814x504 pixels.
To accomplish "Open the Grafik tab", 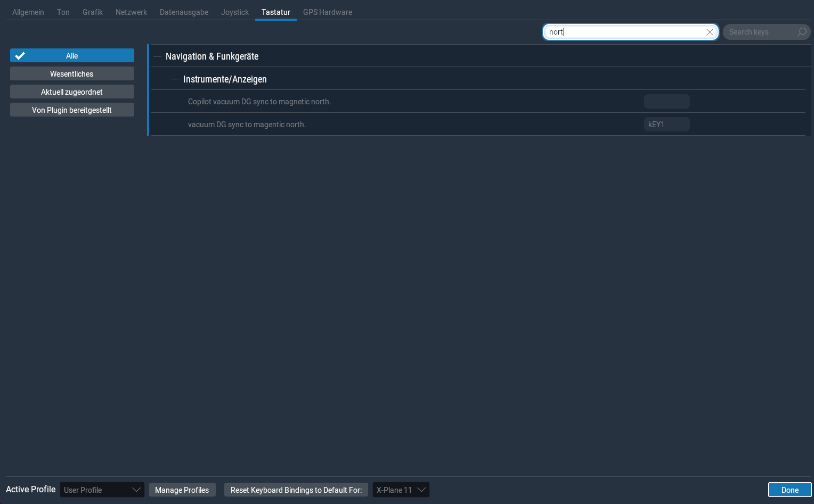I will point(92,12).
